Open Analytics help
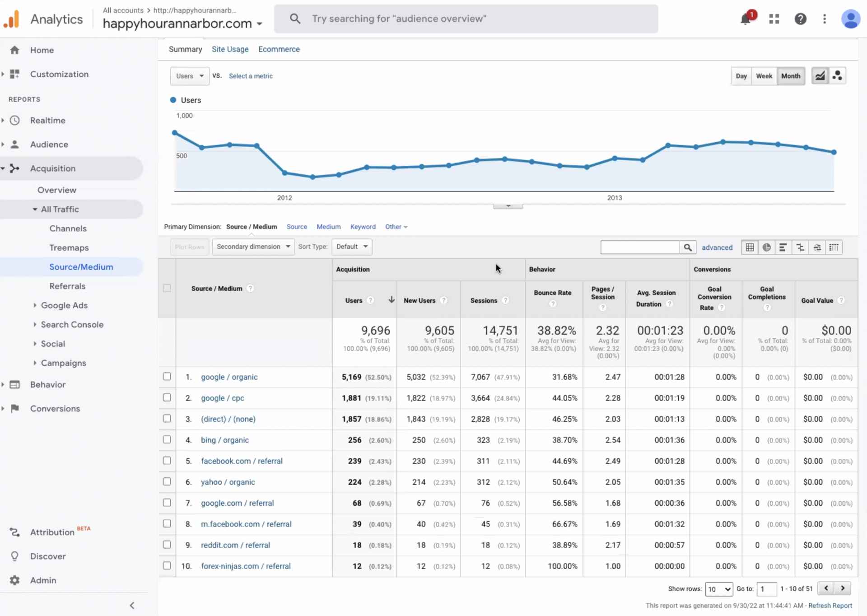This screenshot has width=867, height=616. [800, 19]
